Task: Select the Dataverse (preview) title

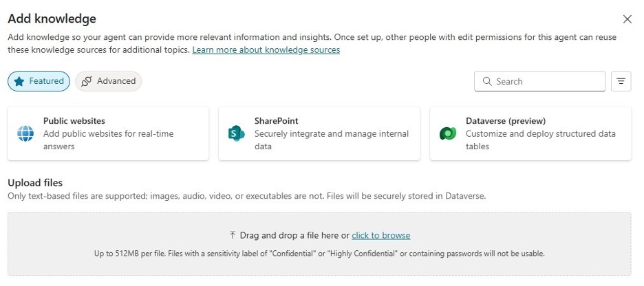Action: point(506,121)
